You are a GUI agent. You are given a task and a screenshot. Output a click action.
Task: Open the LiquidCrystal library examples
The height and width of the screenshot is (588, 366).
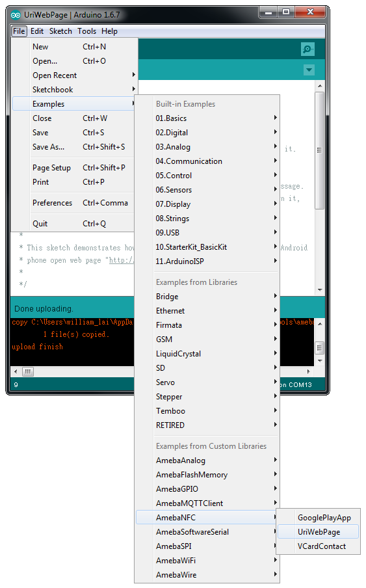pos(207,354)
